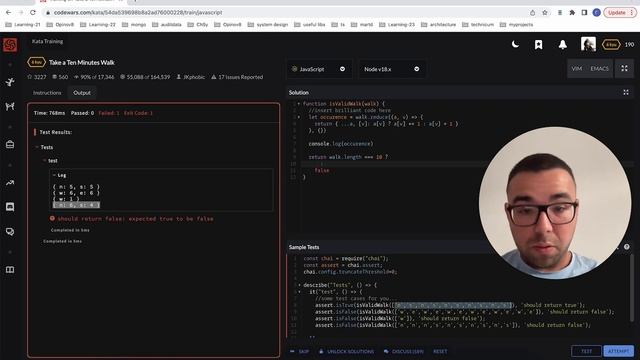Open the chat message sidebar icon
The image size is (640, 360).
(x=10, y=207)
